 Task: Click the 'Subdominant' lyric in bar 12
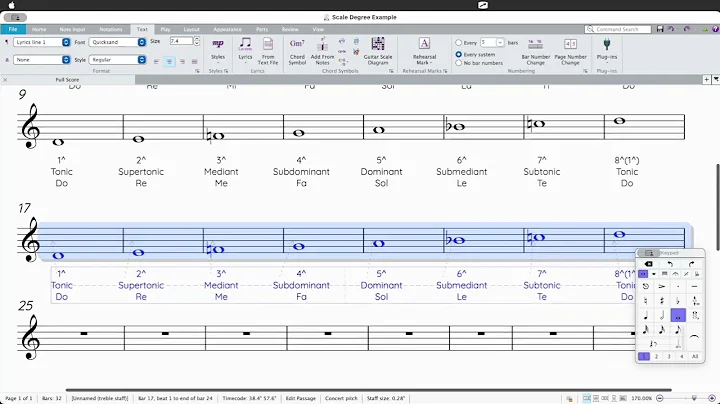pos(301,172)
